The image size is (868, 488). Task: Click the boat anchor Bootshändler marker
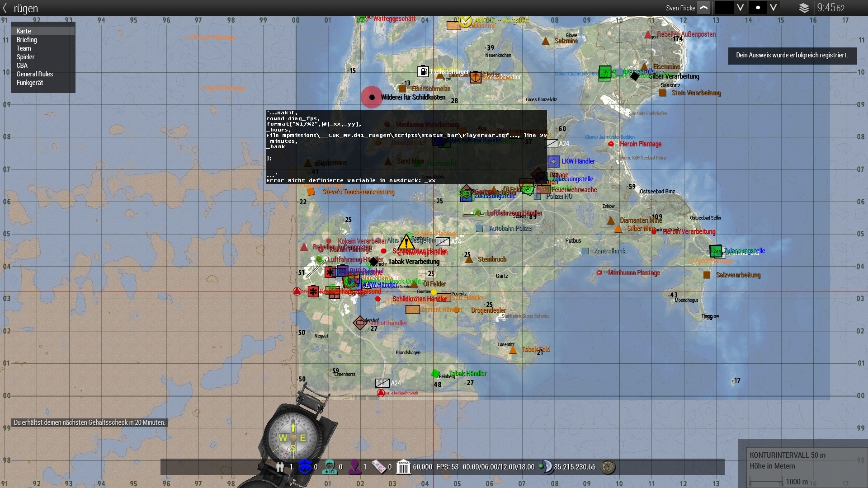click(475, 77)
